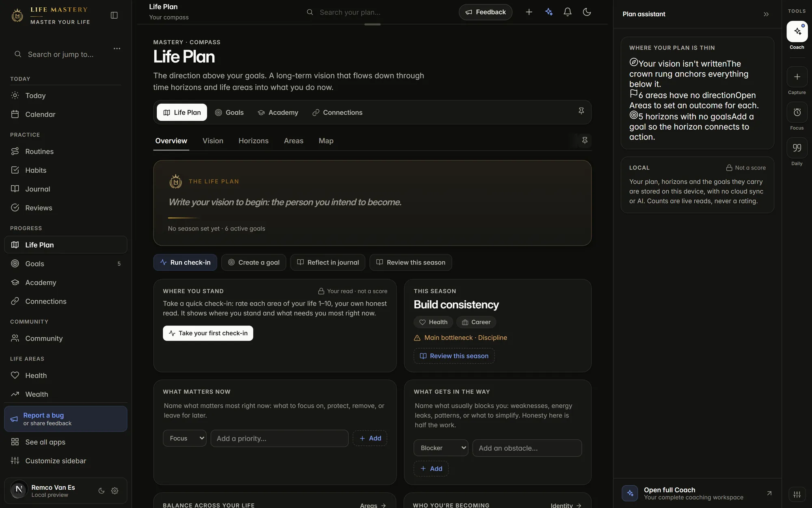Viewport: 812px width, 508px height.
Task: Open Community in sidebar
Action: tap(65, 338)
